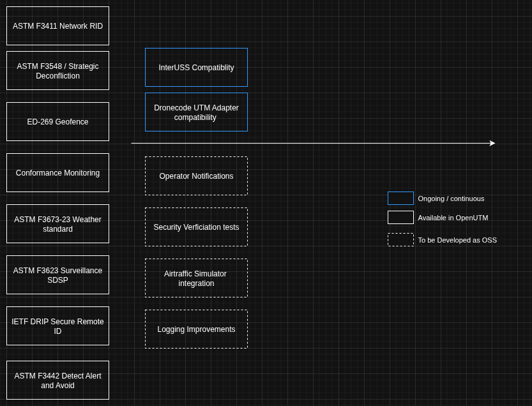
Task: Click the To be Developed as OSS label
Action: [x=457, y=240]
